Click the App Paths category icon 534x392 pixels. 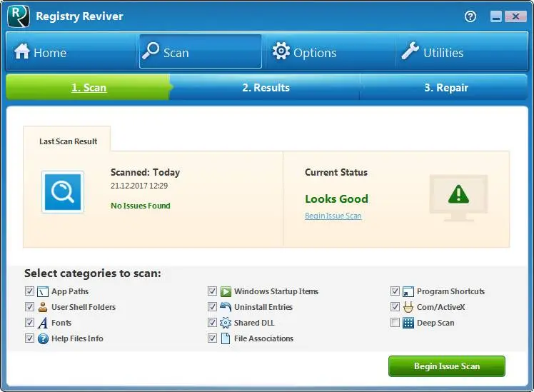coord(43,291)
